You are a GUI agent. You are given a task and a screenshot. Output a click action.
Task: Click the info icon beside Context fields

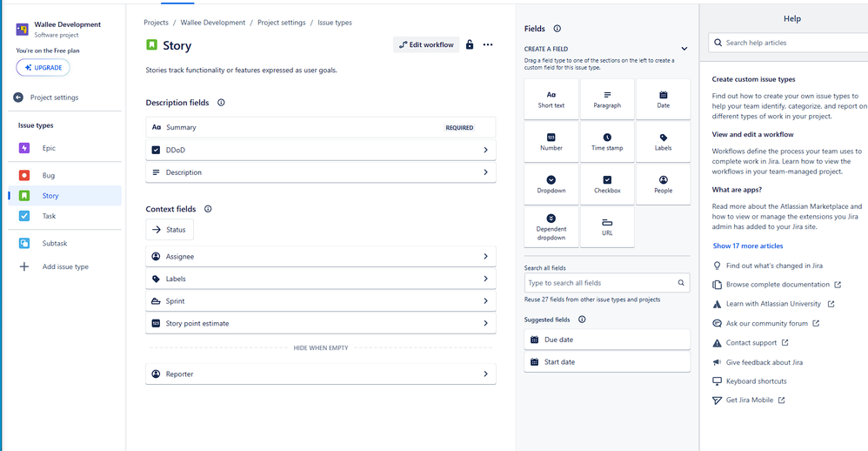(208, 209)
